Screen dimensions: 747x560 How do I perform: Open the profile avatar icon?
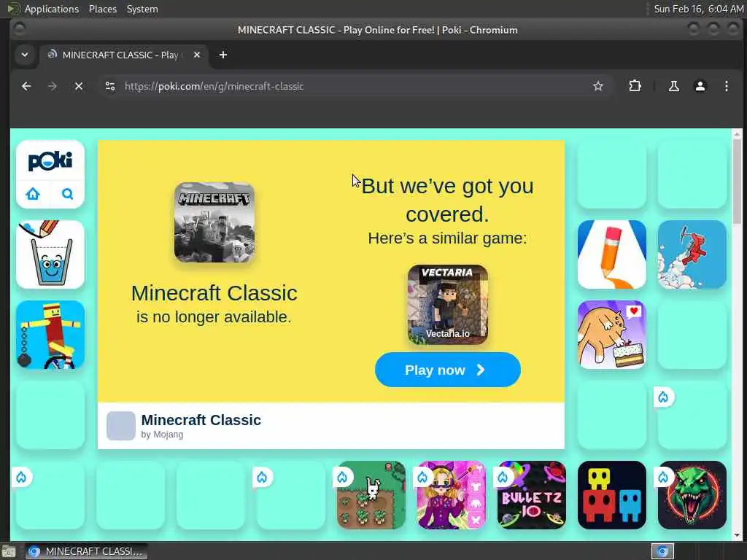point(700,86)
